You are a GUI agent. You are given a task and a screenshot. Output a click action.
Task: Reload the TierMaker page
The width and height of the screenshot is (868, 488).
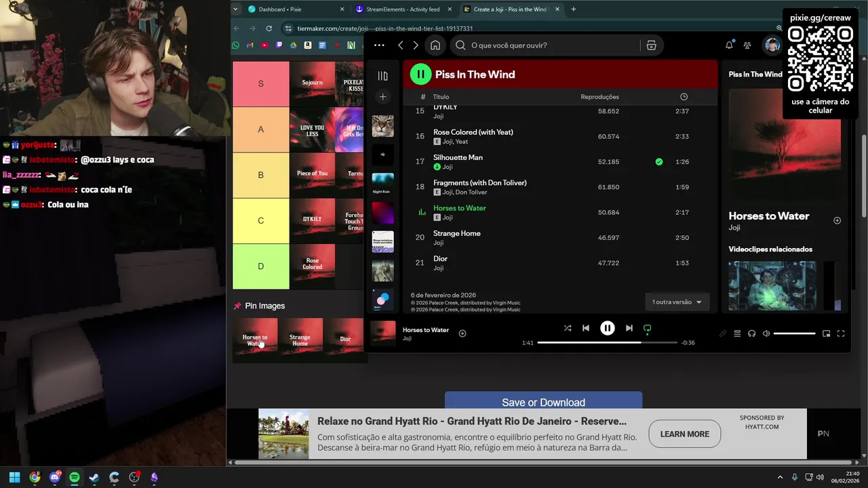pyautogui.click(x=269, y=28)
